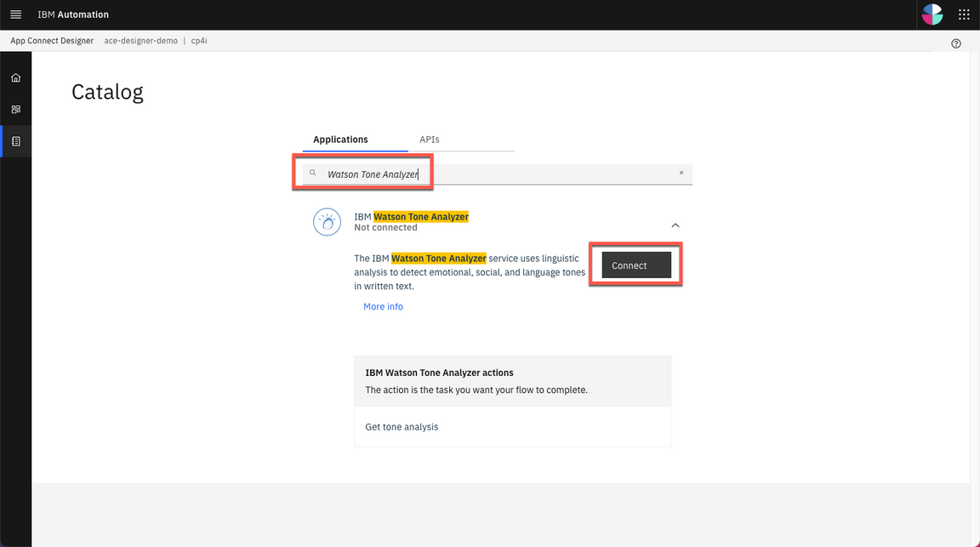The image size is (980, 547).
Task: Click the Connect button
Action: [636, 265]
